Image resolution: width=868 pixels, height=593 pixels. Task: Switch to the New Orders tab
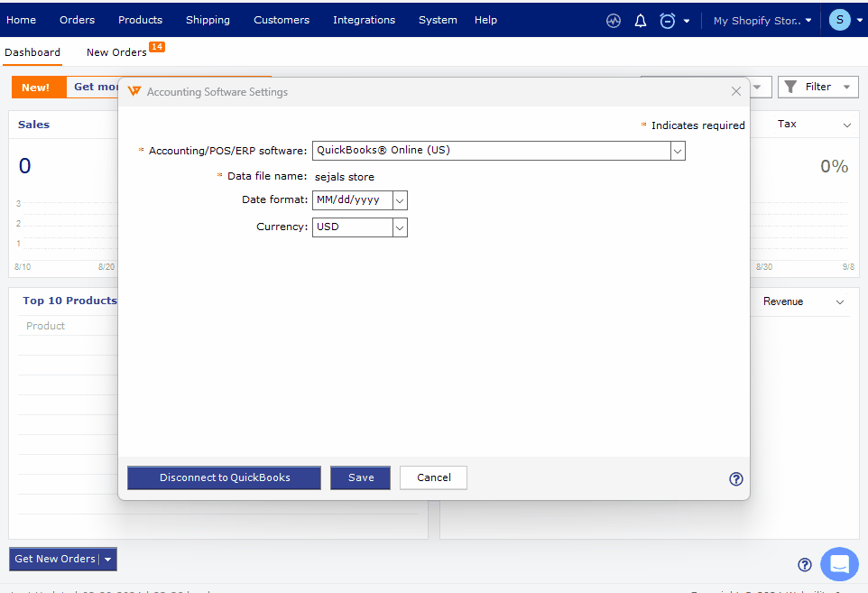coord(116,52)
